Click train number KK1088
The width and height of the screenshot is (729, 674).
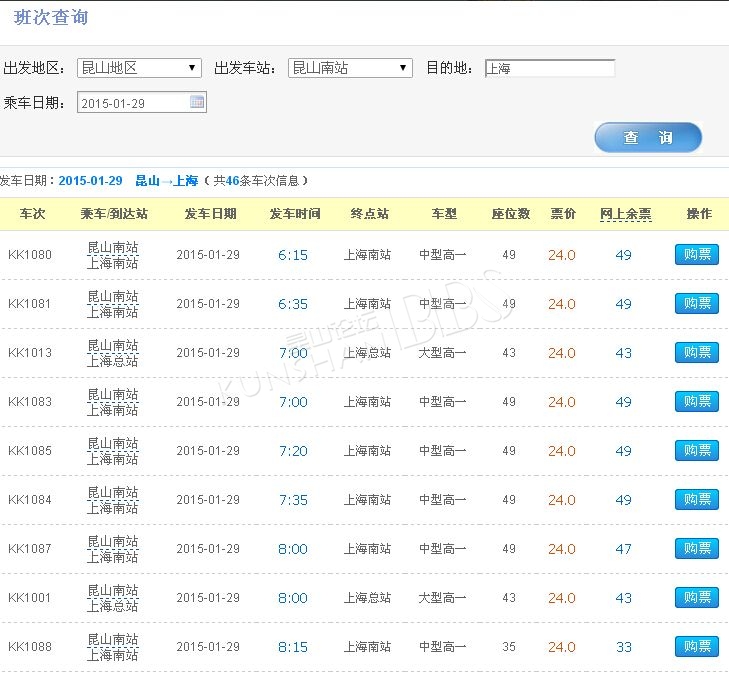[30, 647]
